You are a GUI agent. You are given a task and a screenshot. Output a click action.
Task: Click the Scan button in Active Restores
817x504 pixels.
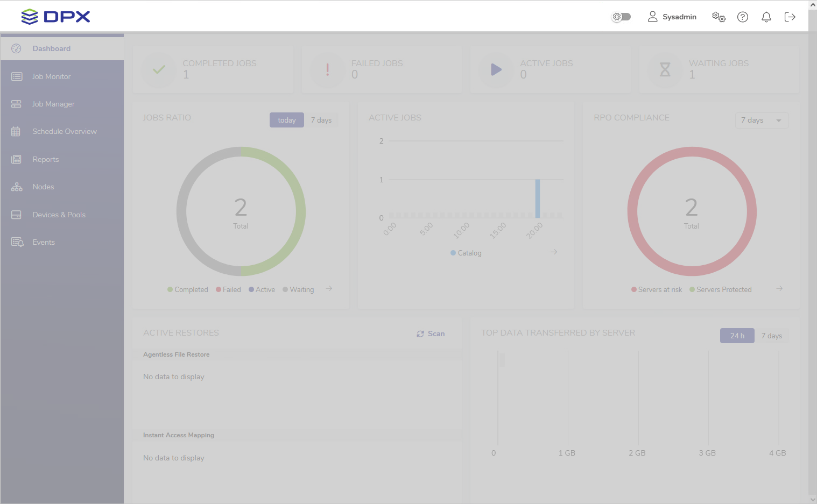[x=431, y=333]
